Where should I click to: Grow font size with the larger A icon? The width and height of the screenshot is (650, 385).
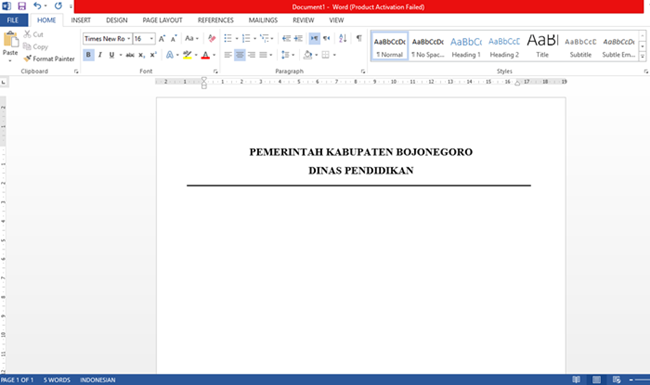(162, 39)
